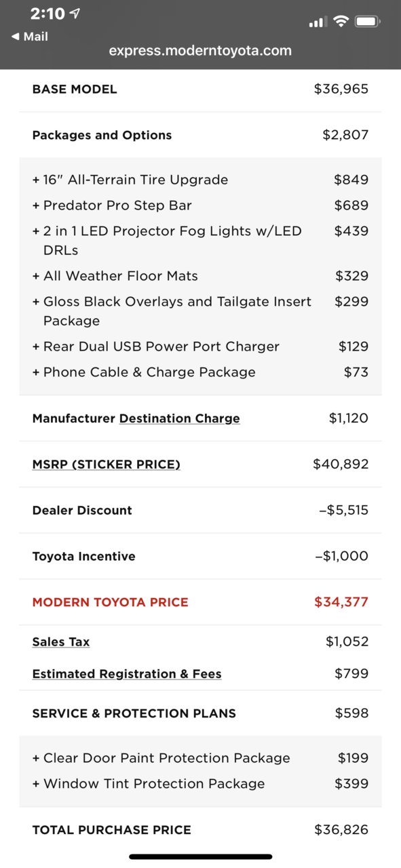Screen dimensions: 401x868
Task: Tap the Base Model row
Action: point(200,89)
